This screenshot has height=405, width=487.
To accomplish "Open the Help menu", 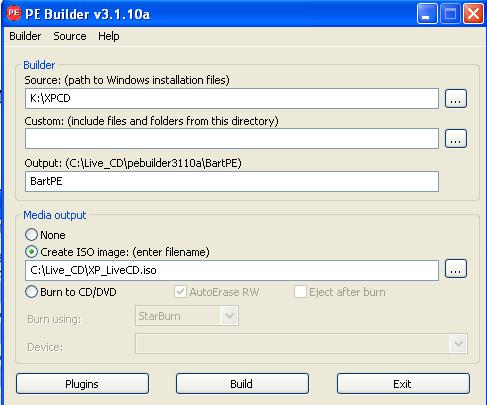I will point(109,36).
